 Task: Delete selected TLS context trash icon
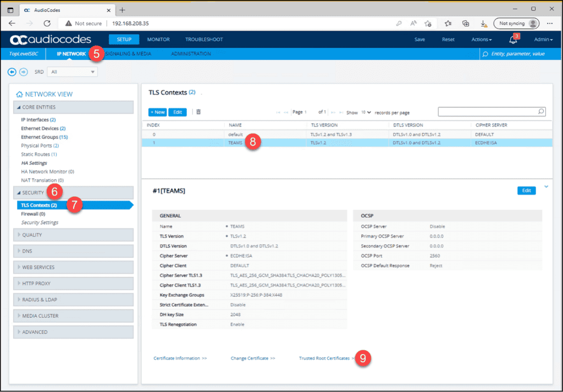198,112
